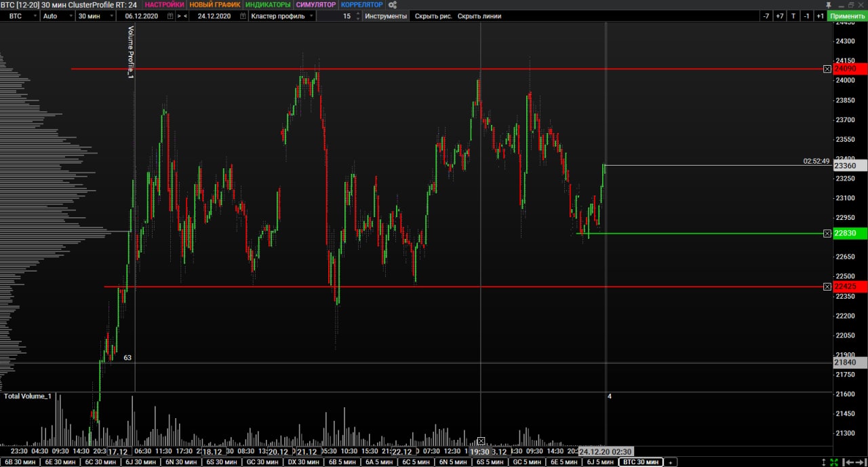This screenshot has height=467, width=868.
Task: Click the 24090 red price label
Action: tap(850, 69)
